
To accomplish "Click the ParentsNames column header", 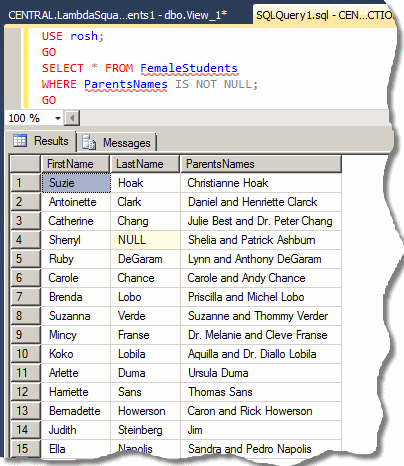I will coord(261,164).
